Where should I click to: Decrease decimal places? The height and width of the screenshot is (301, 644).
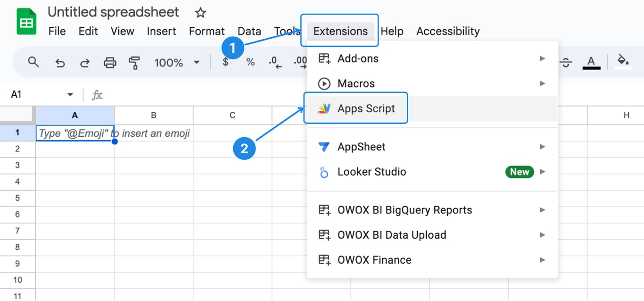click(275, 62)
